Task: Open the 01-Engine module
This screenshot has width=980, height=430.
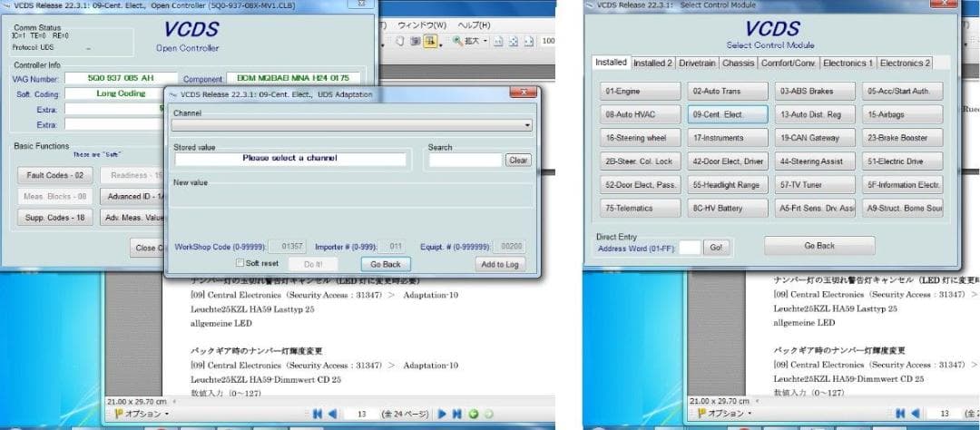Action: [x=641, y=91]
